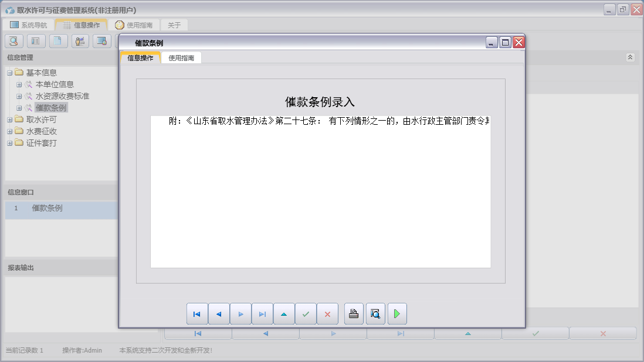Click into the 催款条例录入 text area

pyautogui.click(x=320, y=193)
